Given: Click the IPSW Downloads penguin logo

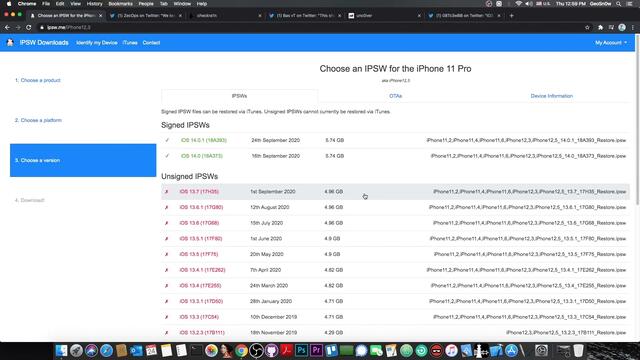Looking at the screenshot, I should (10, 42).
